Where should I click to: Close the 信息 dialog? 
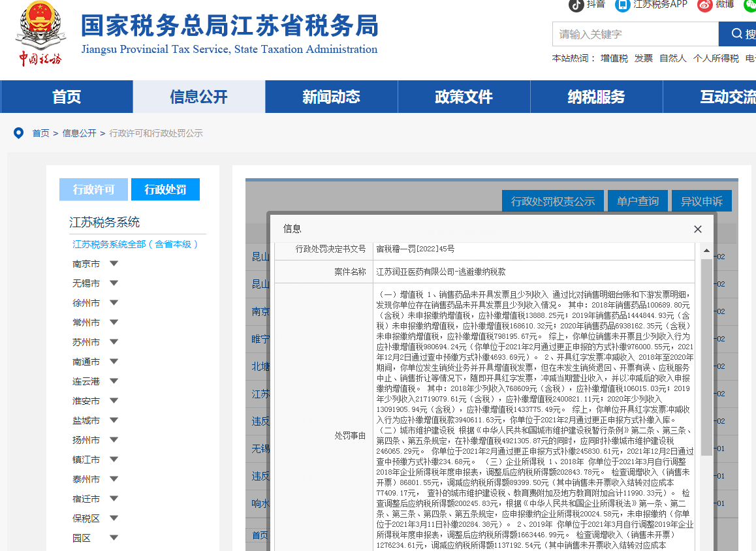coord(698,229)
